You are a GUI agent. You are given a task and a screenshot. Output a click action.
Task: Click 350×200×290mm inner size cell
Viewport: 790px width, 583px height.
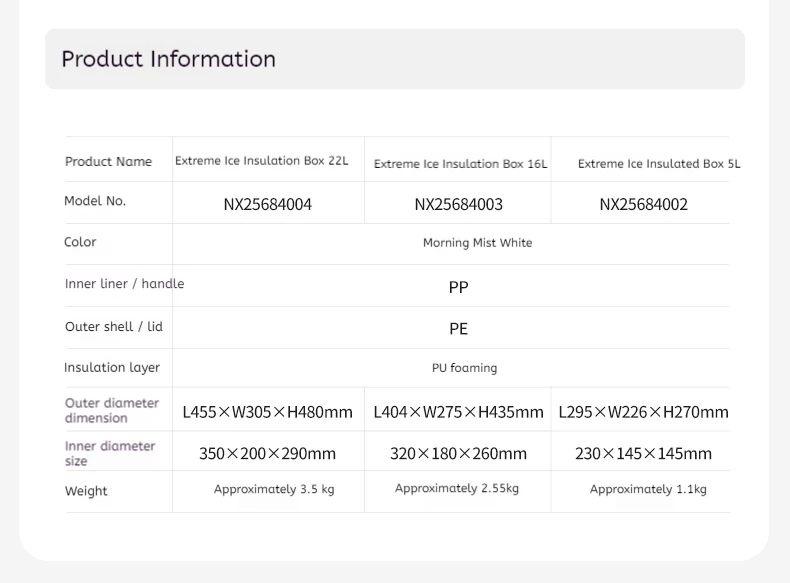(x=268, y=454)
